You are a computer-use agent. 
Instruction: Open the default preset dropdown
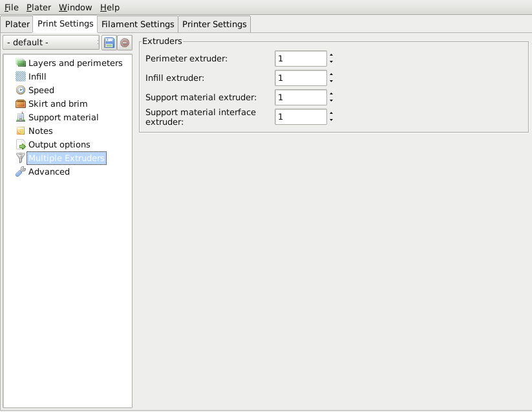coord(51,43)
